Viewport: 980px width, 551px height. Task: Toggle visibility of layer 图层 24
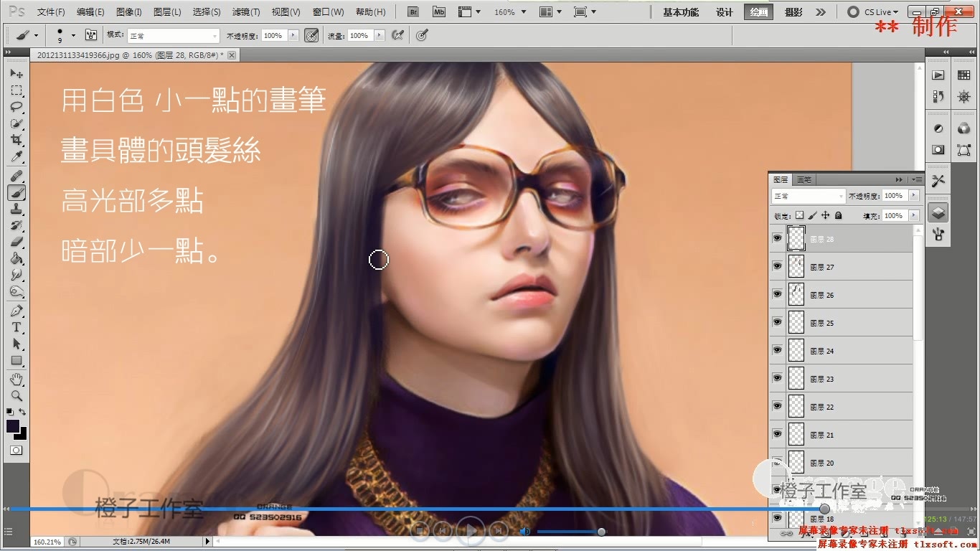[x=777, y=350]
